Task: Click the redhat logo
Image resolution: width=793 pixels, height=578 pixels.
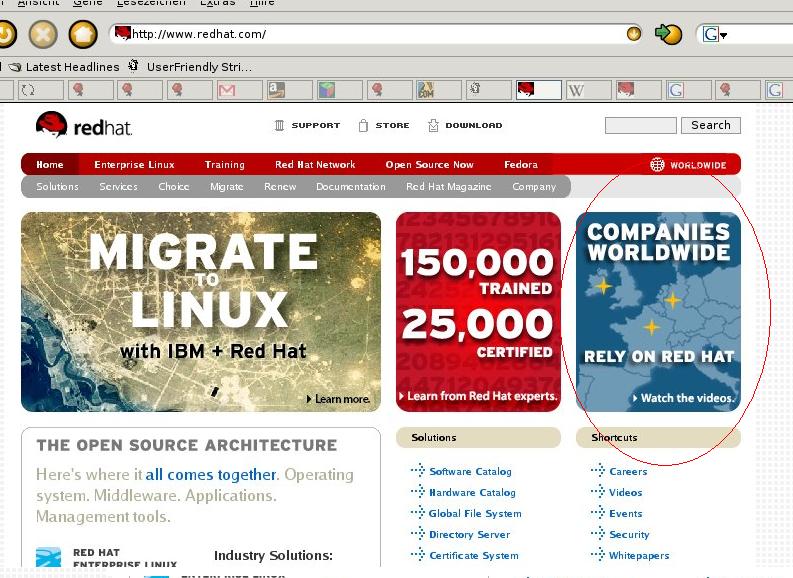Action: (x=84, y=125)
